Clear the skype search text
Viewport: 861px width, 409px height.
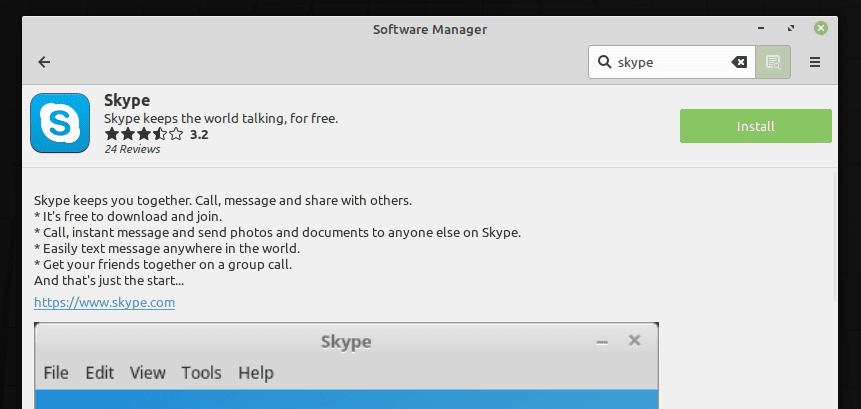tap(739, 62)
